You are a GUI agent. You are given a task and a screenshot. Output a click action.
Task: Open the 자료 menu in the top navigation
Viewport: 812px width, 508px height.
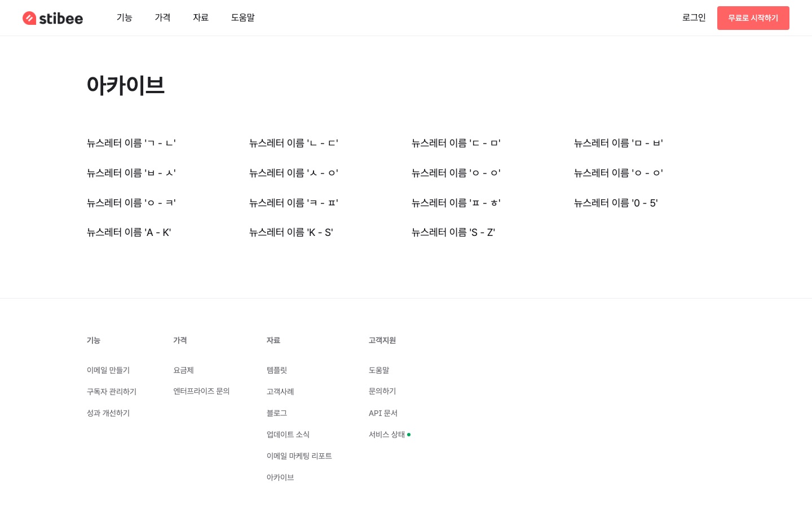(x=201, y=17)
